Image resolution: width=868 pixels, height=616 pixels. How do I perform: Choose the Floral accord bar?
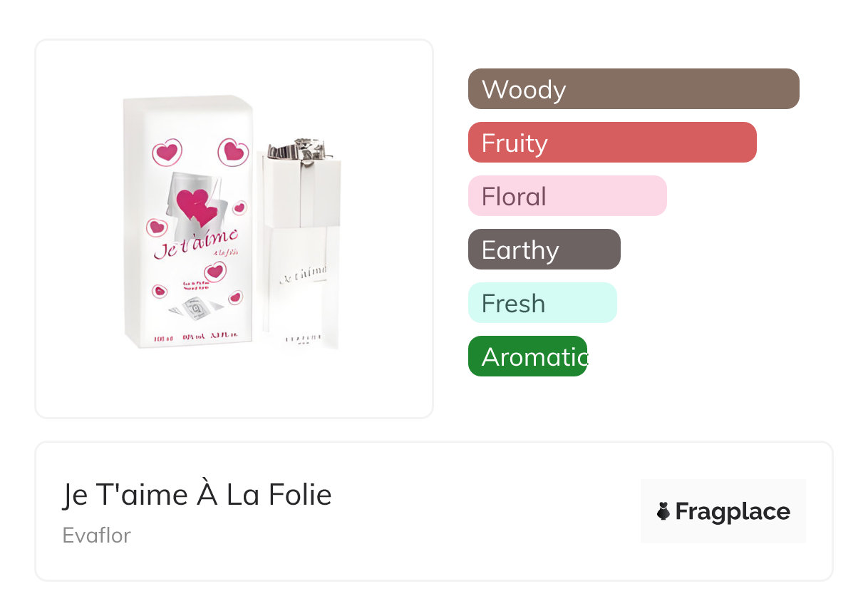coord(567,196)
